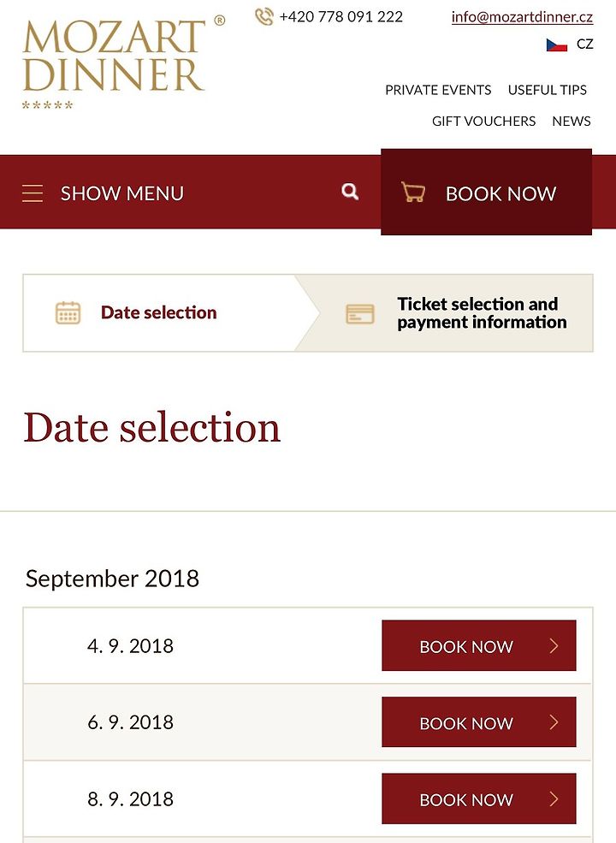Click arrow chevron for 8. 9. 2018
The height and width of the screenshot is (843, 616).
[x=554, y=798]
